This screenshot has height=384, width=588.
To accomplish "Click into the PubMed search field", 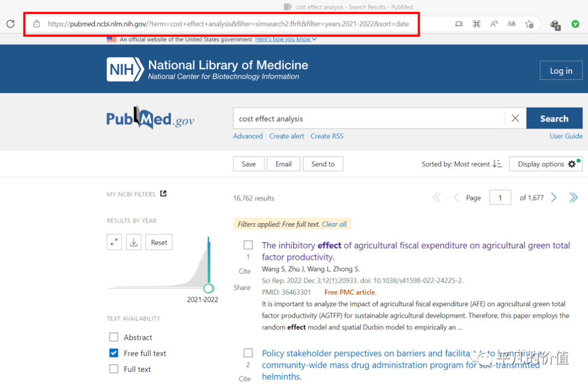I will pos(369,119).
